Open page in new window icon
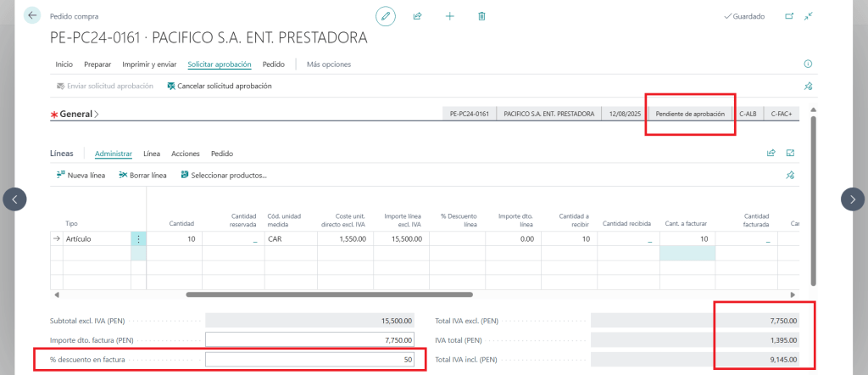The width and height of the screenshot is (868, 375). coord(789,16)
